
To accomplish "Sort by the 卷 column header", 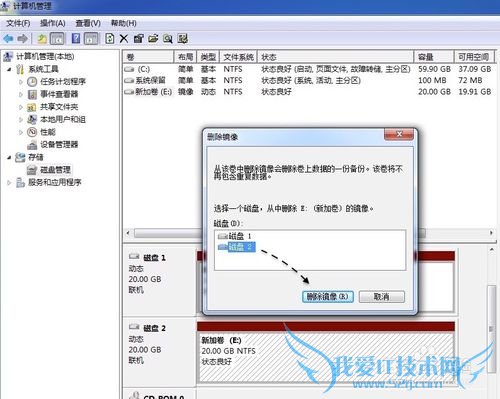I will point(149,57).
